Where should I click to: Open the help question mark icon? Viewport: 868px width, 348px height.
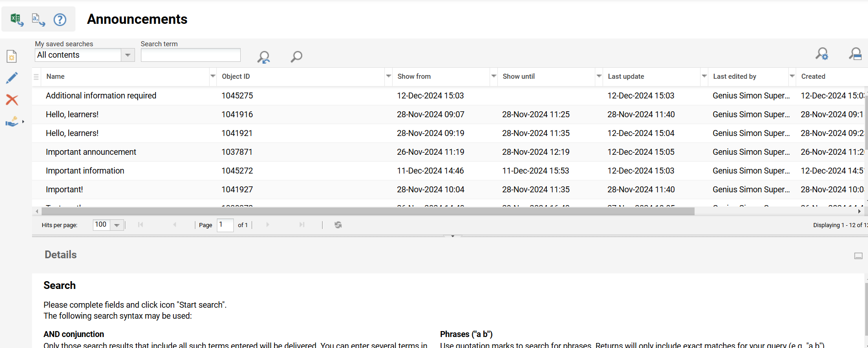click(x=60, y=20)
